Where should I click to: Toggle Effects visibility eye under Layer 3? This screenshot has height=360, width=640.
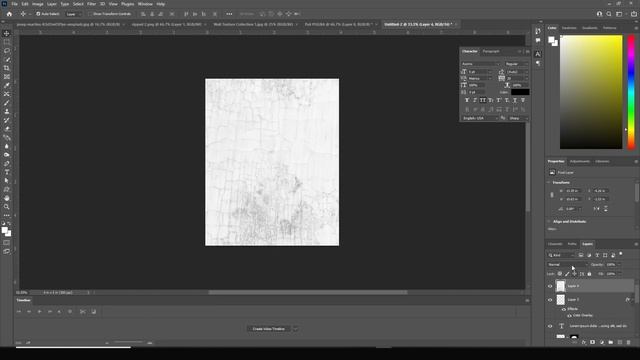564,309
